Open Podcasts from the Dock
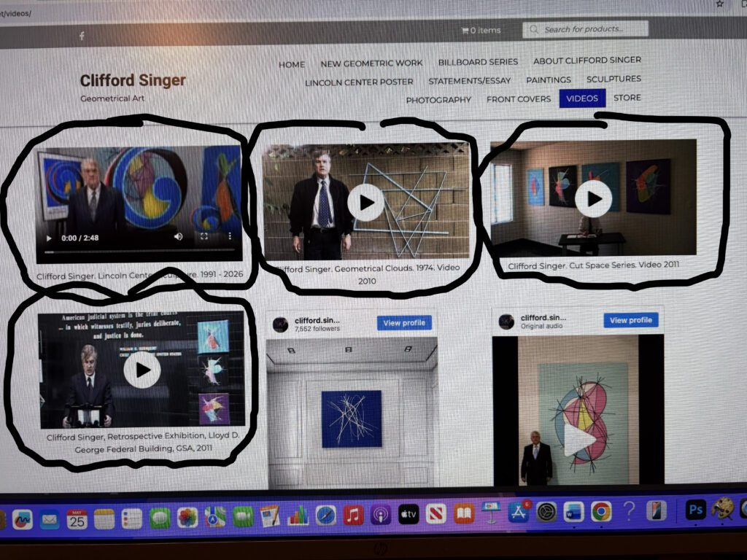 pos(380,516)
